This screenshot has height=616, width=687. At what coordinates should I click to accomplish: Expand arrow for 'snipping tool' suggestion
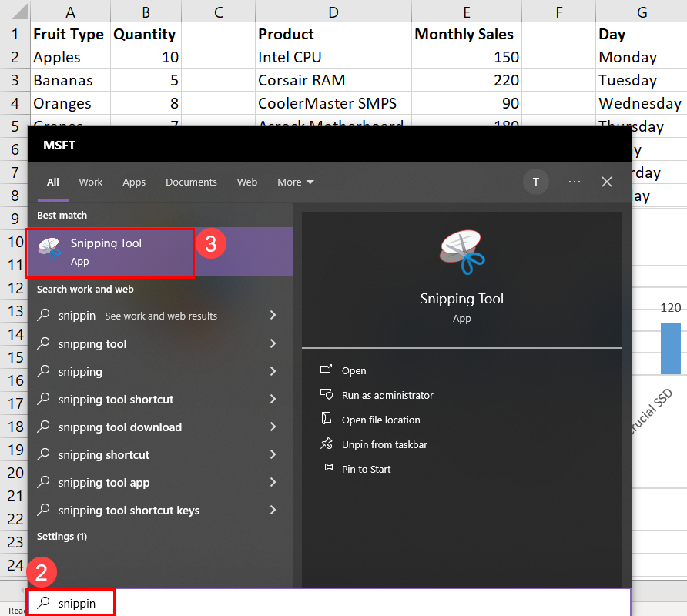pos(273,343)
